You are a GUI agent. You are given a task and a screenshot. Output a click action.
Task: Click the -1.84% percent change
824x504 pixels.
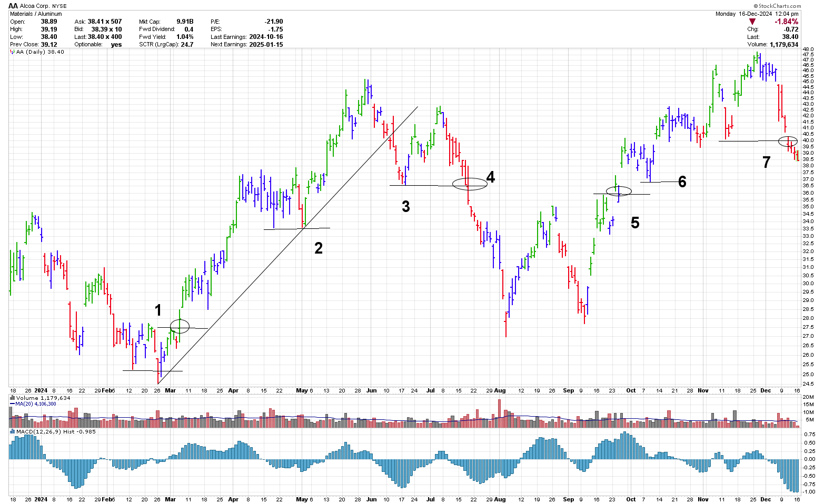pos(787,22)
